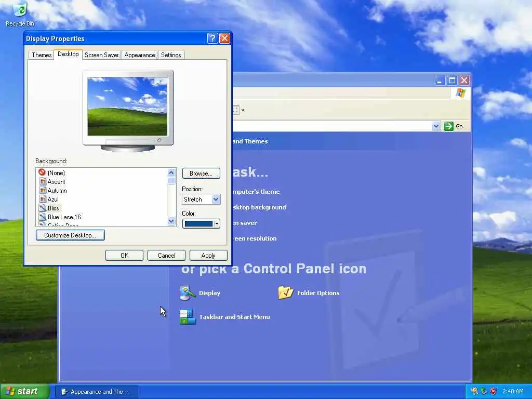
Task: Open the Views toolbar dropdown arrow
Action: [x=243, y=110]
